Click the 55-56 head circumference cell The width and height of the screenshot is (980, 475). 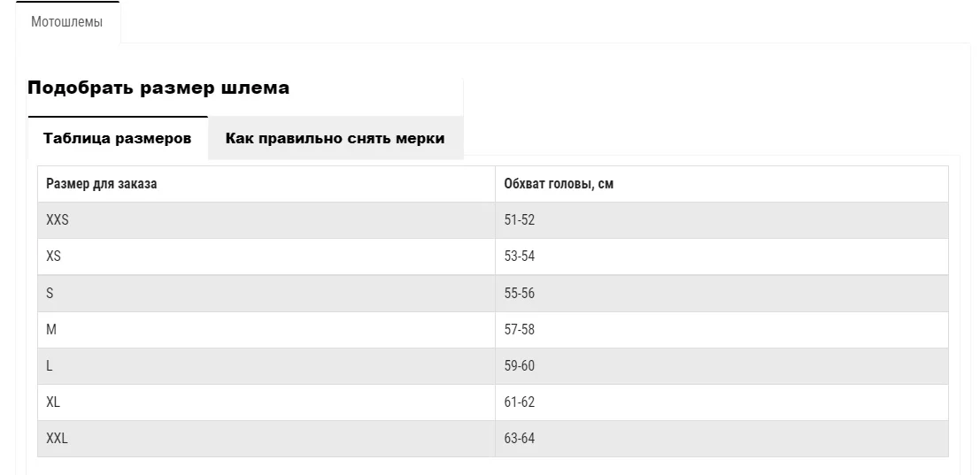tap(520, 293)
